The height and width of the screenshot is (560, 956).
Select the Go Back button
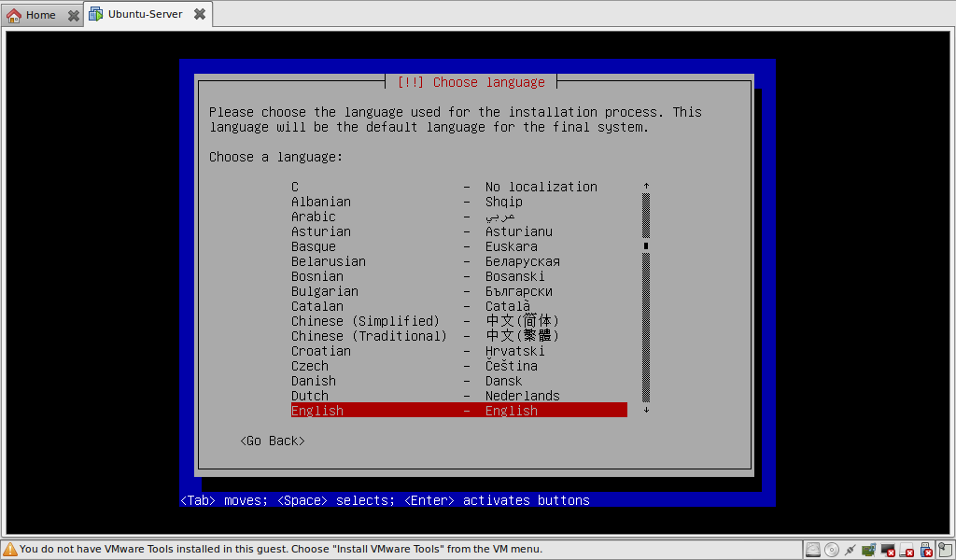[x=273, y=441]
